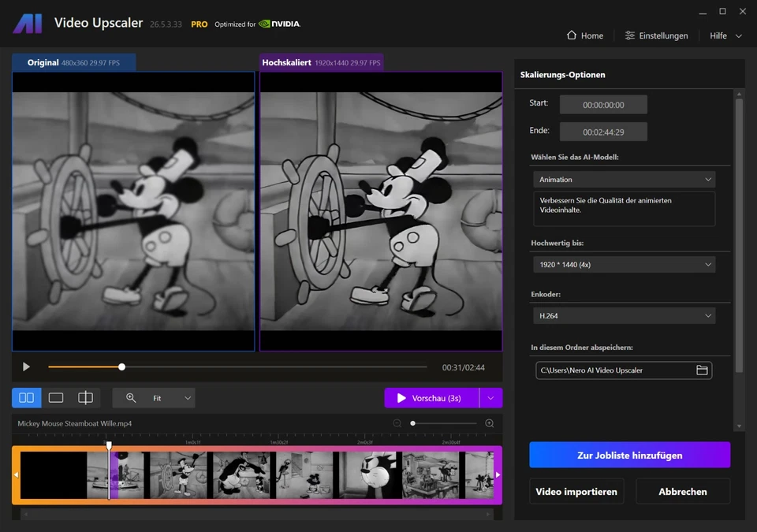Expand the 1920 * 1440 (4x) resolution dropdown
This screenshot has width=757, height=532.
[624, 264]
